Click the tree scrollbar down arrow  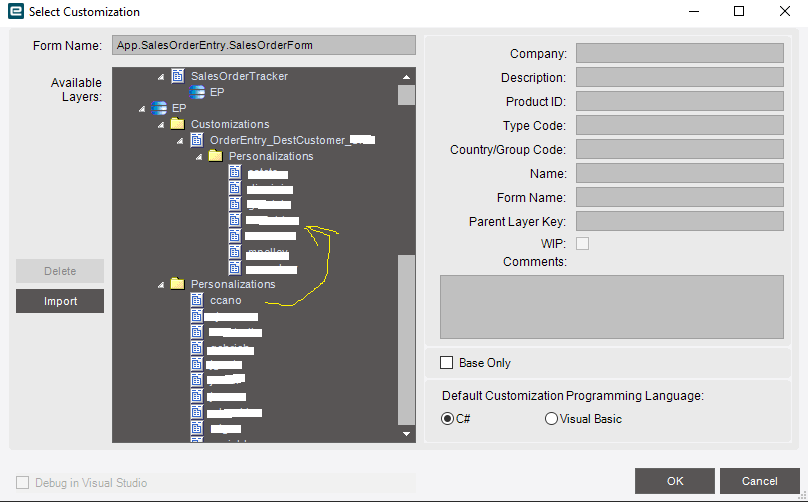point(406,434)
